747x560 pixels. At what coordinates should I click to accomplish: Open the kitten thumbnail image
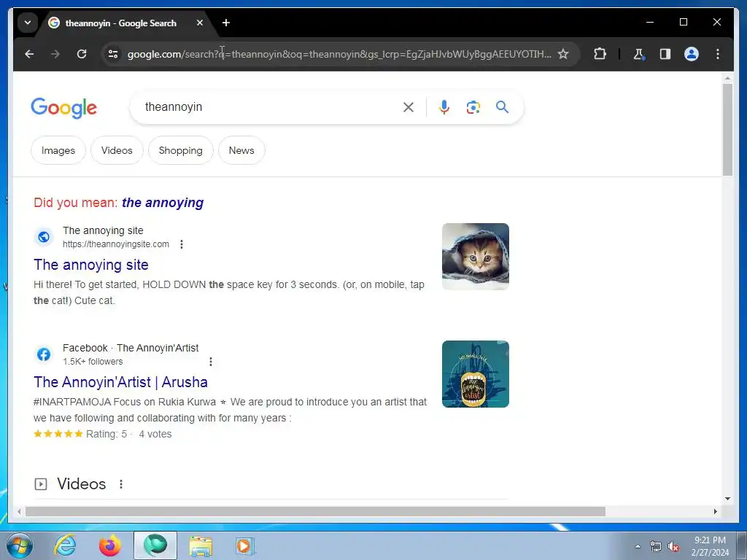476,257
